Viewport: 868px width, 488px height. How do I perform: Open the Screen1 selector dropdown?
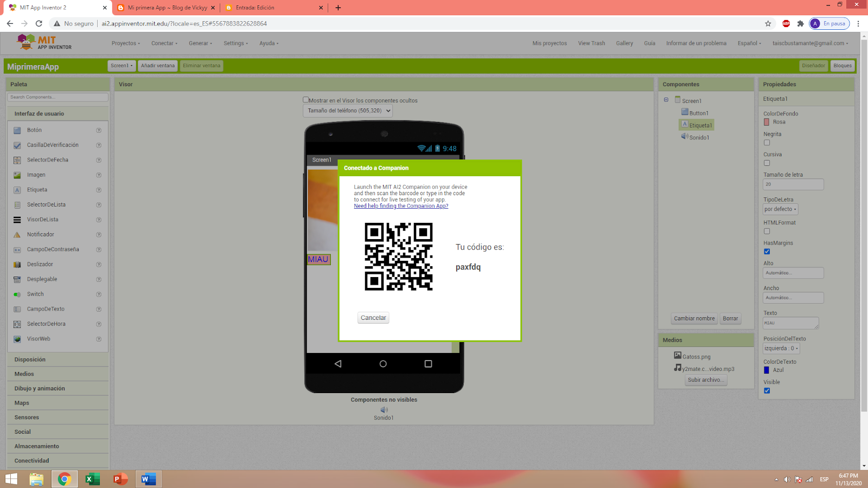tap(122, 66)
